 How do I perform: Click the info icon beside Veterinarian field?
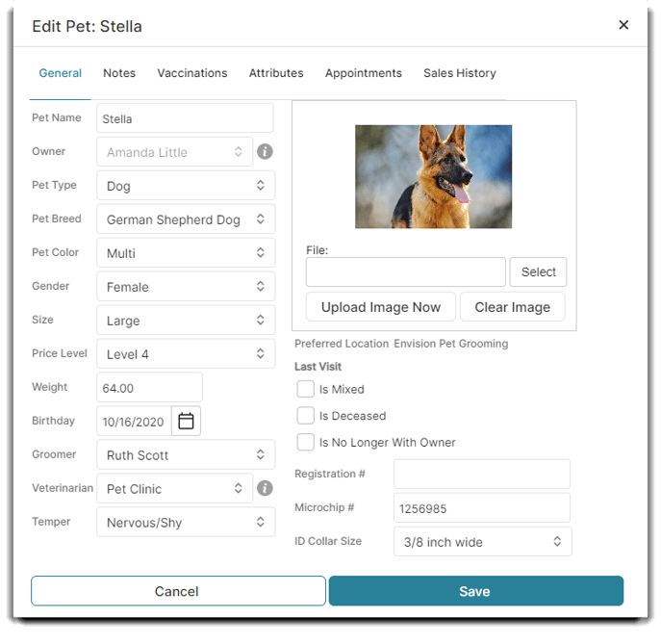266,489
